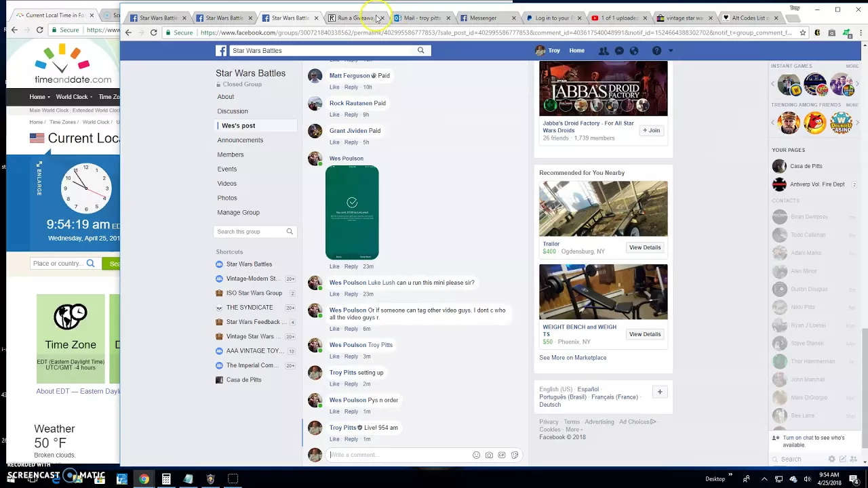
Task: Bookmark this page with the star icon
Action: [803, 33]
